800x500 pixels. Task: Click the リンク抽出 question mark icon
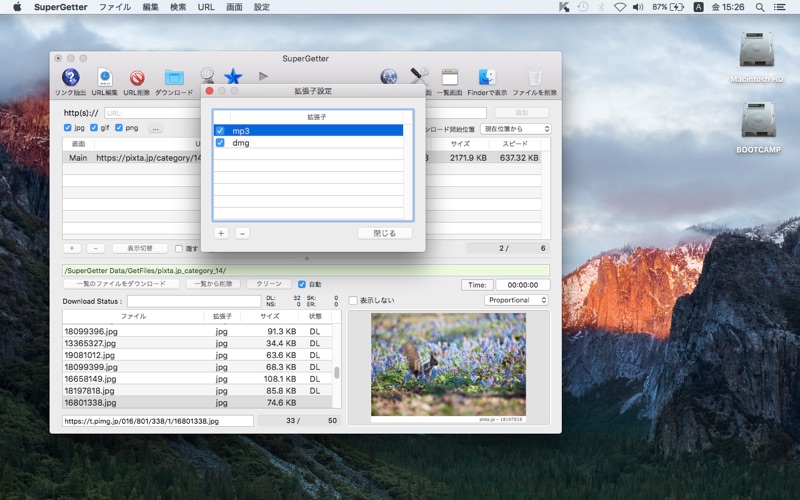pos(70,78)
